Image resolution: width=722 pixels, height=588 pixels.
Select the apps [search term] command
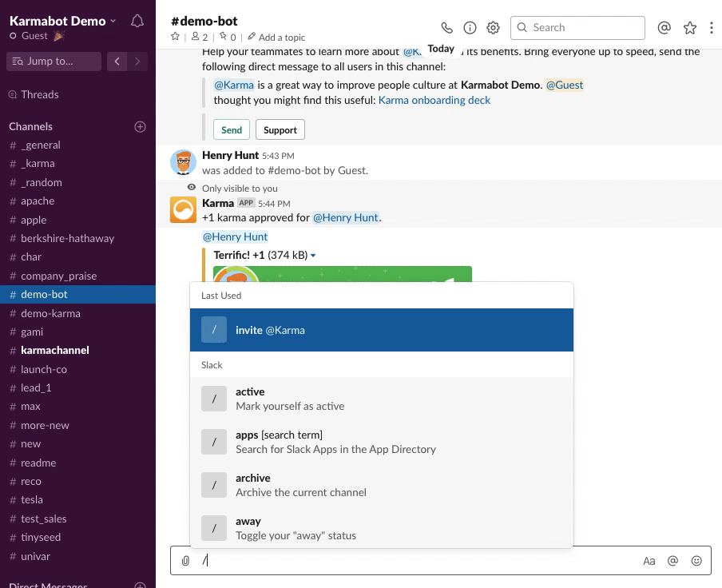pyautogui.click(x=382, y=442)
